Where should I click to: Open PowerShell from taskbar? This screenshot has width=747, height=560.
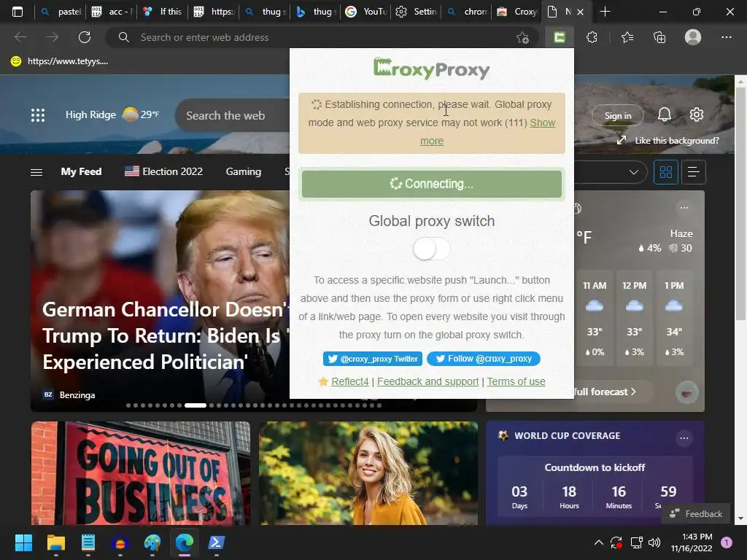(216, 542)
